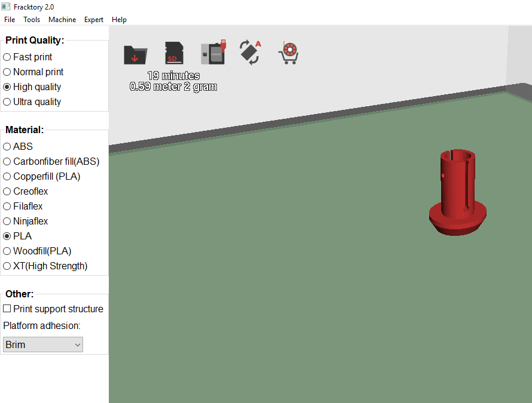Click the 0.59 meter 2 gram estimate

(x=173, y=87)
